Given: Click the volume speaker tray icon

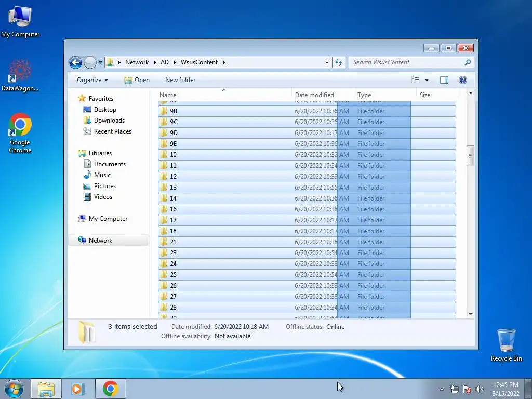Looking at the screenshot, I should [479, 389].
